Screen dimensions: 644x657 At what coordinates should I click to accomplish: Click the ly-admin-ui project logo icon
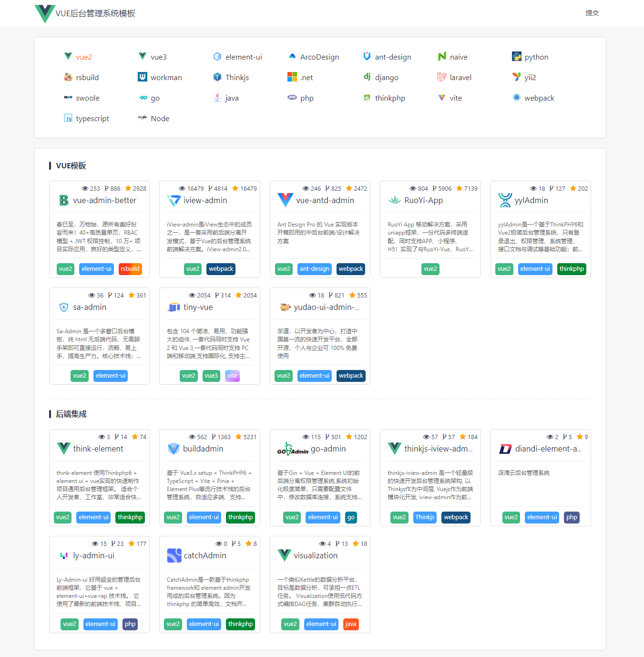click(x=64, y=555)
